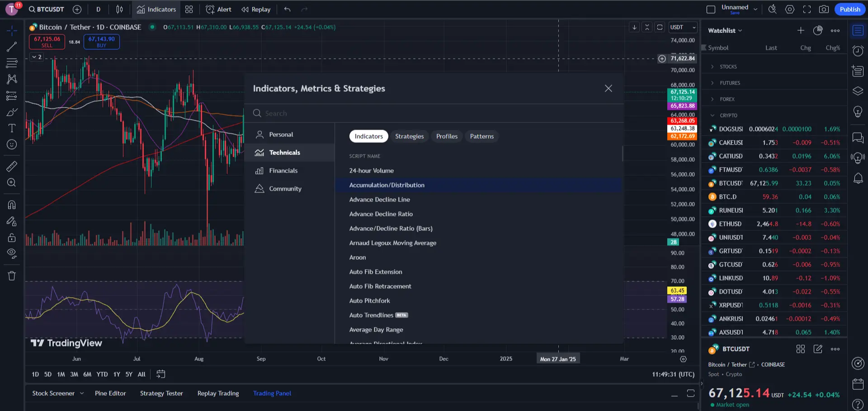Click the 67,125.06 SELL button
Viewport: 868px width, 411px height.
(x=47, y=42)
